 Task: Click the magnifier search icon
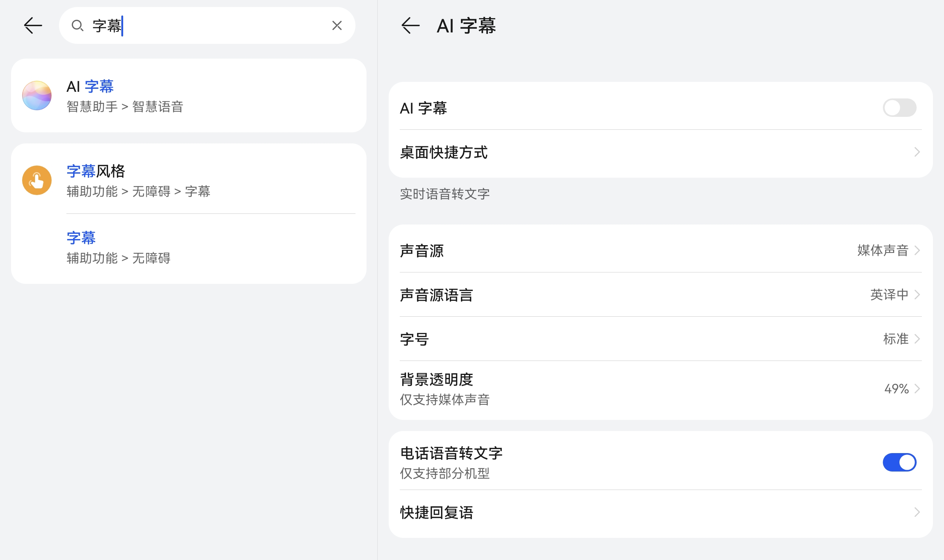coord(77,26)
